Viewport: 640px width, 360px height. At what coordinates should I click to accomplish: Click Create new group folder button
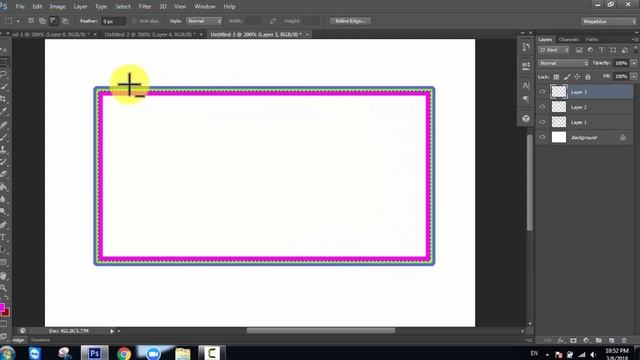(x=598, y=340)
